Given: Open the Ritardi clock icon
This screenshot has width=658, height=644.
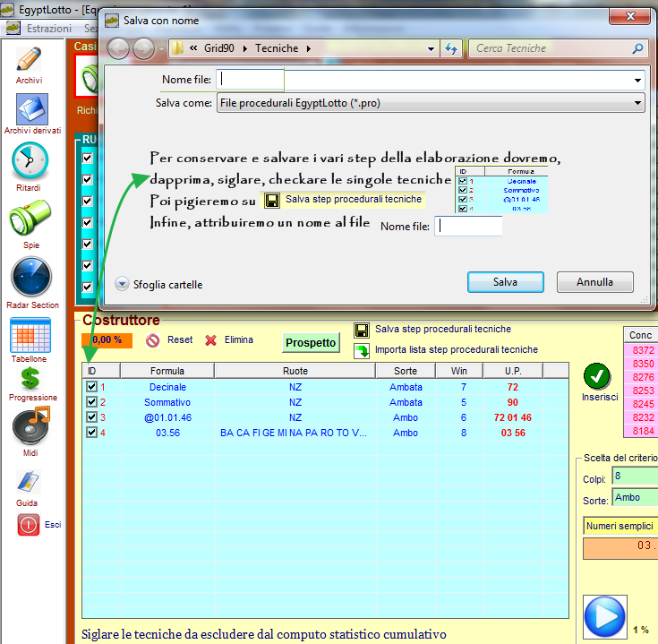Looking at the screenshot, I should (30, 161).
